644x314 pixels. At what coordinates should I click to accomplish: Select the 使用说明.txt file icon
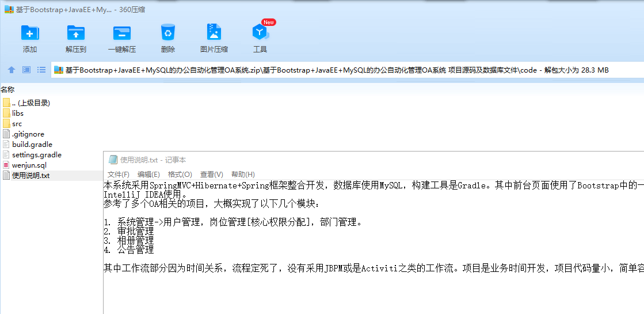pos(6,176)
